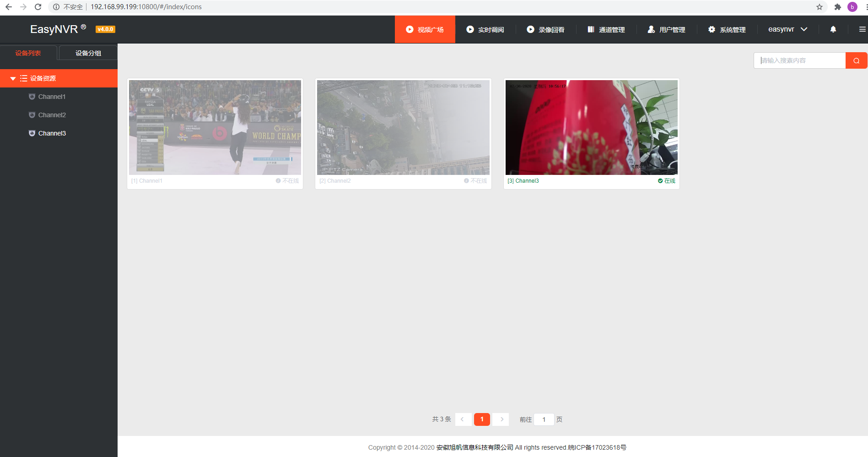868x457 pixels.
Task: Open the Channel2 video thumbnail
Action: 403,127
